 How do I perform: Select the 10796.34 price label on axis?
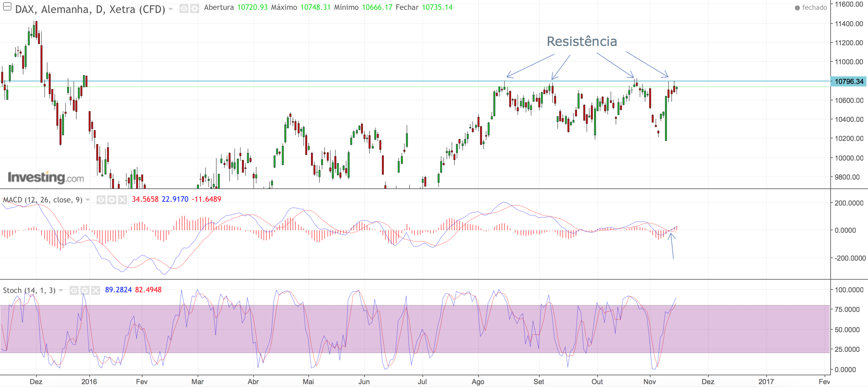[848, 81]
